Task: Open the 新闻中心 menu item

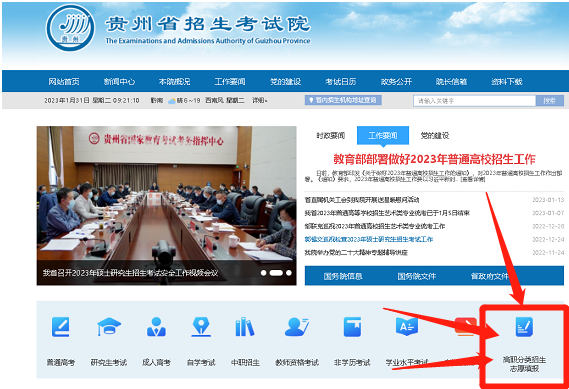Action: [119, 82]
